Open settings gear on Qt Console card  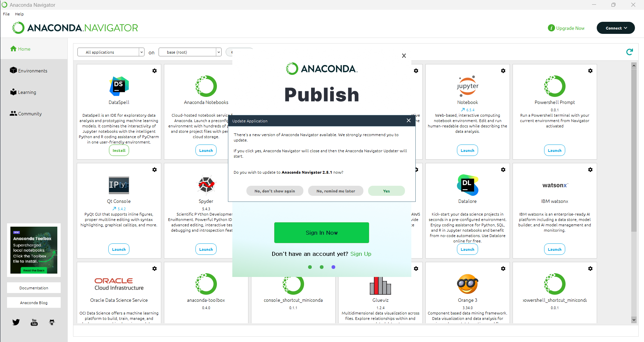pos(155,170)
